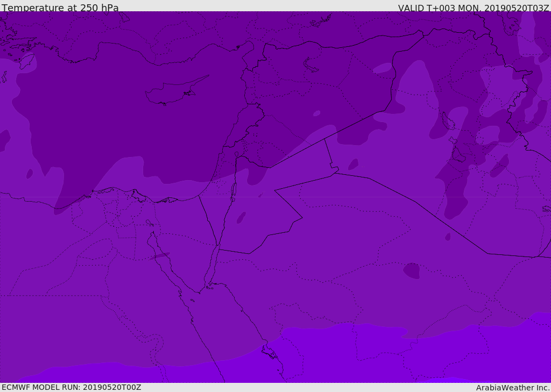The height and width of the screenshot is (392, 551).
Task: Select the island of Rhodes outline
Action: click(x=27, y=60)
